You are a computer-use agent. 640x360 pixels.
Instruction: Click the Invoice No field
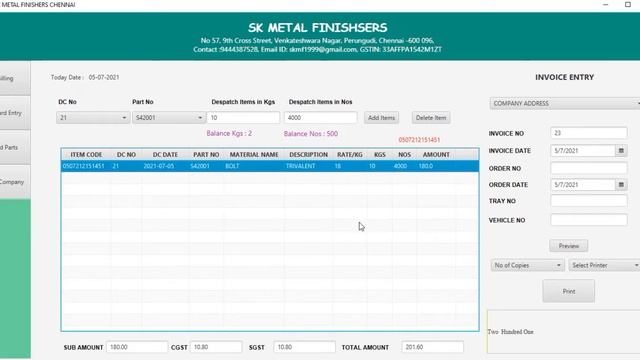click(589, 133)
